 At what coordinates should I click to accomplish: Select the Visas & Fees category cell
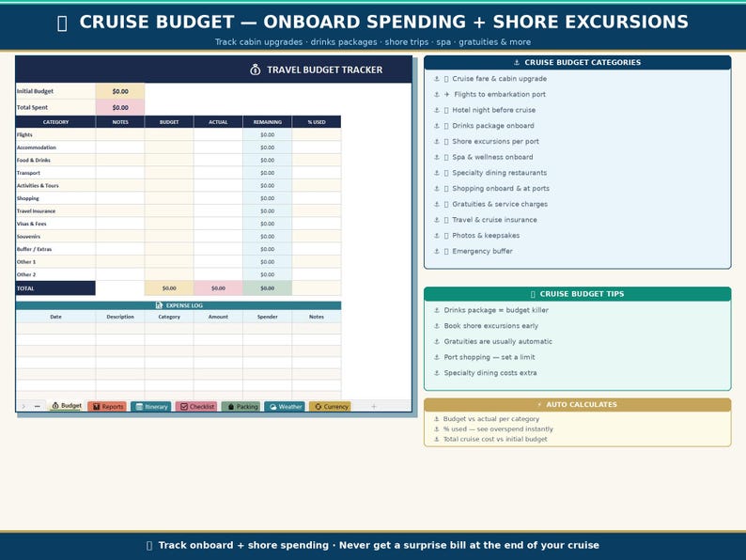point(55,224)
